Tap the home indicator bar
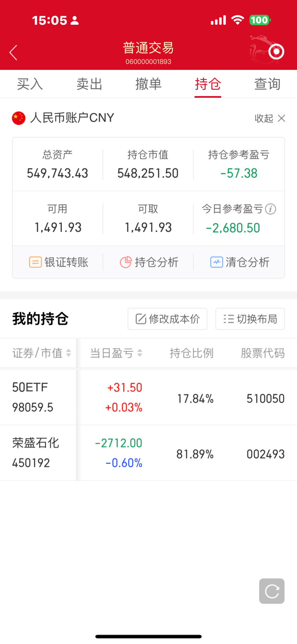The width and height of the screenshot is (297, 644). [x=148, y=636]
